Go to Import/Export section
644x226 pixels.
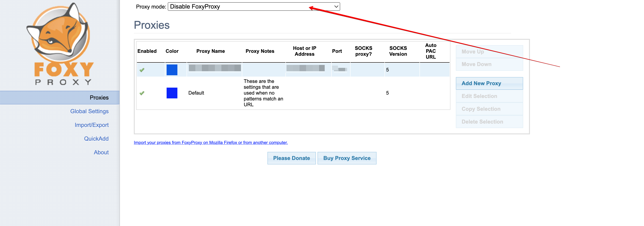91,125
